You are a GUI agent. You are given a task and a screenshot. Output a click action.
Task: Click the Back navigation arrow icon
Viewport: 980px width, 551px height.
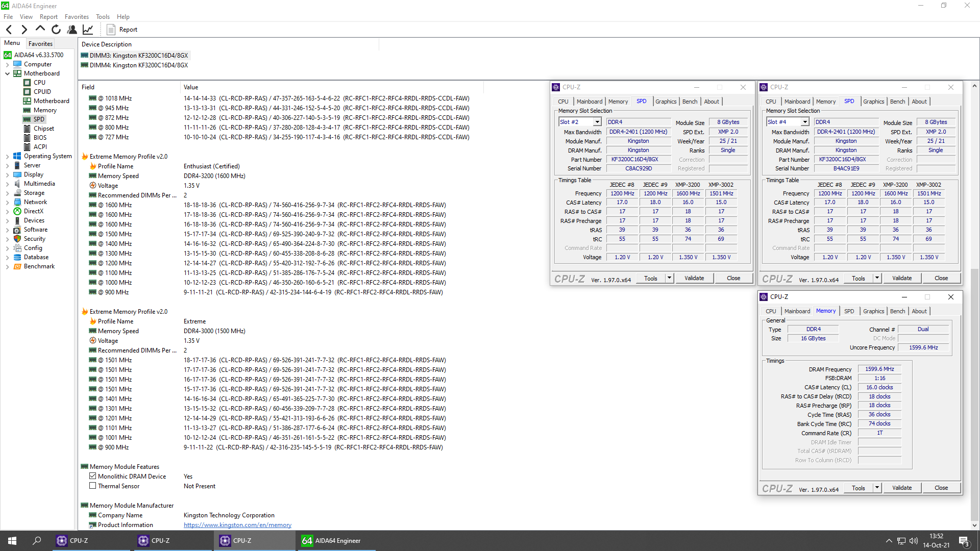coord(9,30)
